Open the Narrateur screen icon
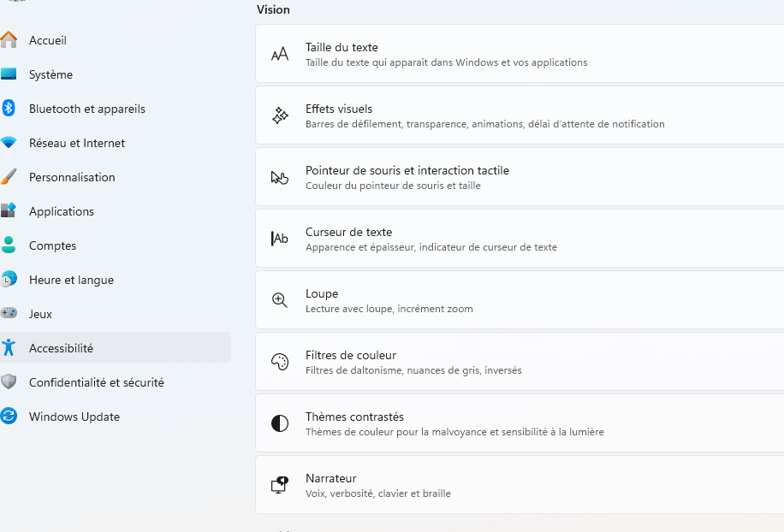The width and height of the screenshot is (784, 532). tap(280, 485)
